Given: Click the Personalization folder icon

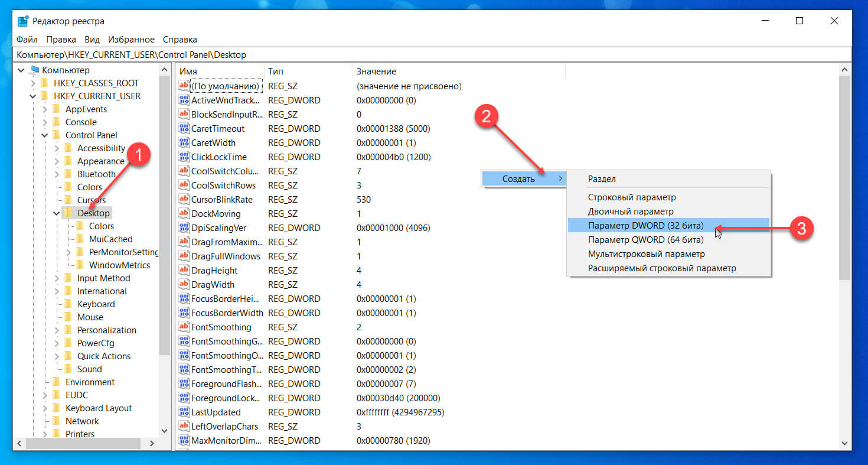Looking at the screenshot, I should 68,330.
